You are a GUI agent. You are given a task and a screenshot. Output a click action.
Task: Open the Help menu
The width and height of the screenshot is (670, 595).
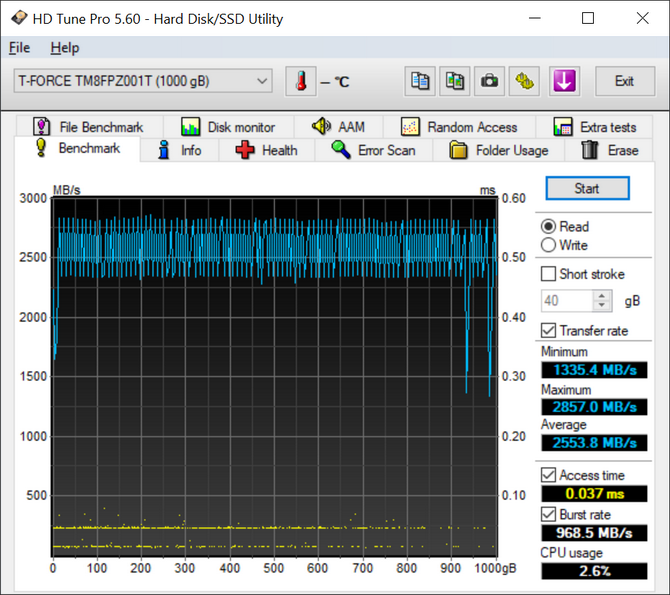pos(64,48)
